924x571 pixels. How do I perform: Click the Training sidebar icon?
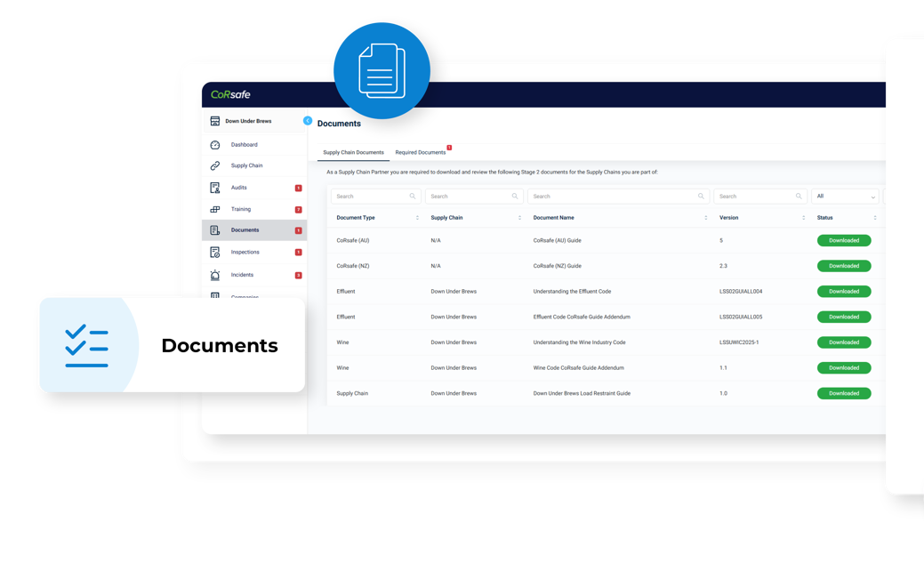(215, 210)
